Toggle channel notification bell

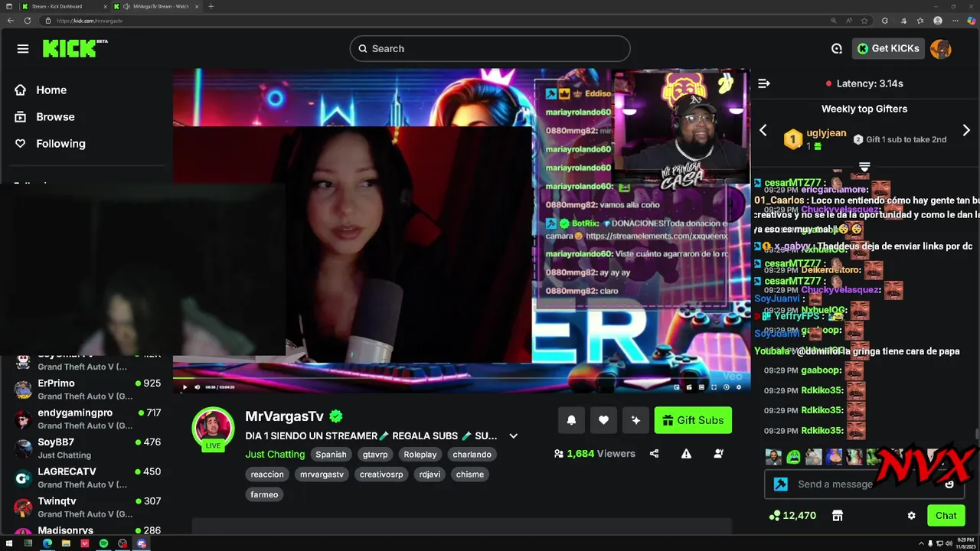point(571,420)
